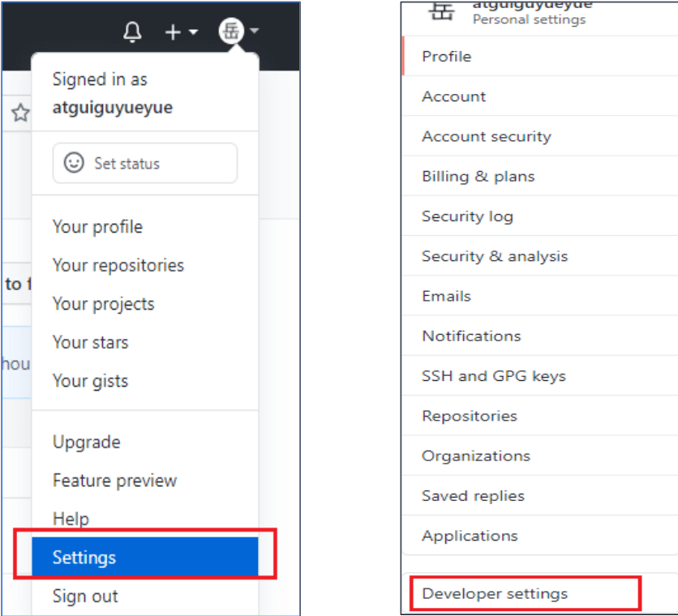The height and width of the screenshot is (616, 678).
Task: Open Your repositories menu entry
Action: pyautogui.click(x=118, y=265)
